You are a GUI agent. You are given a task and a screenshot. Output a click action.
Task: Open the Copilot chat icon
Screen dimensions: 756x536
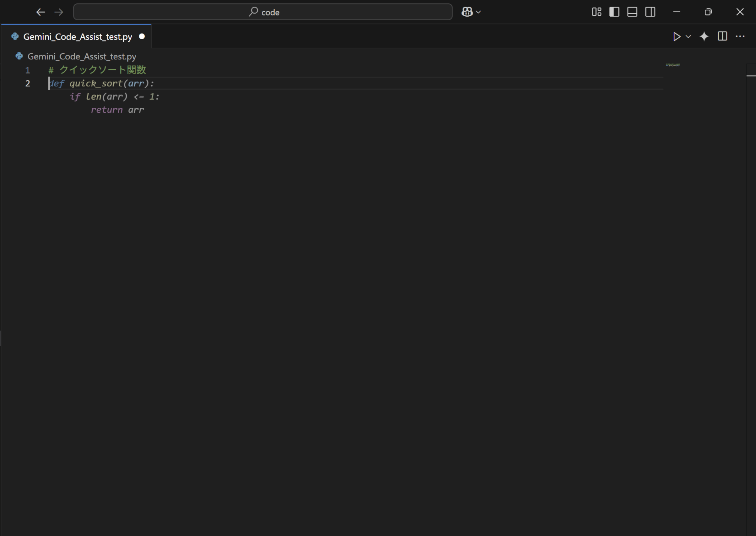coord(467,12)
